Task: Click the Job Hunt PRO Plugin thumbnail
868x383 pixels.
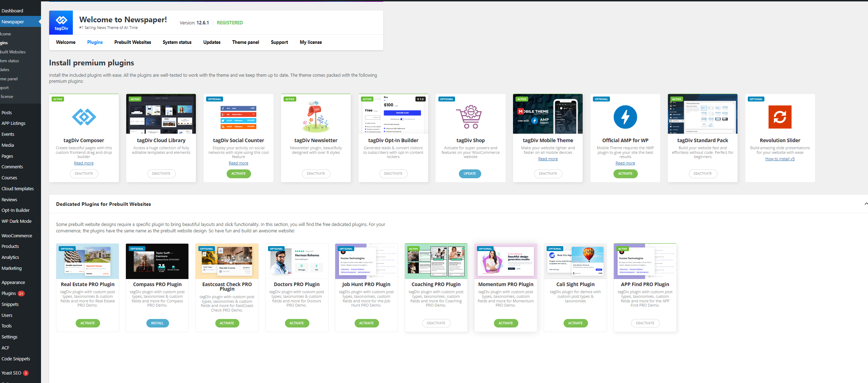Action: click(x=366, y=261)
